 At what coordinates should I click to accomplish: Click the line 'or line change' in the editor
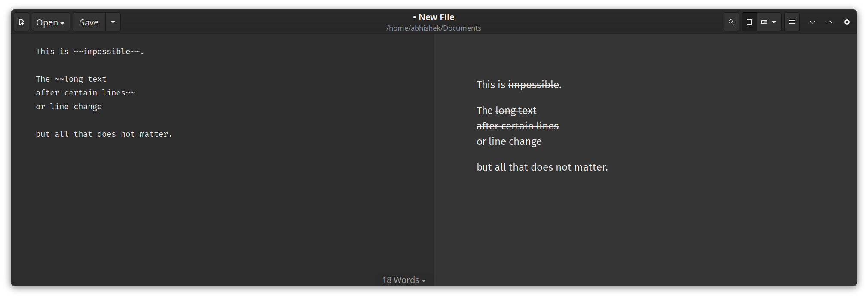click(69, 106)
